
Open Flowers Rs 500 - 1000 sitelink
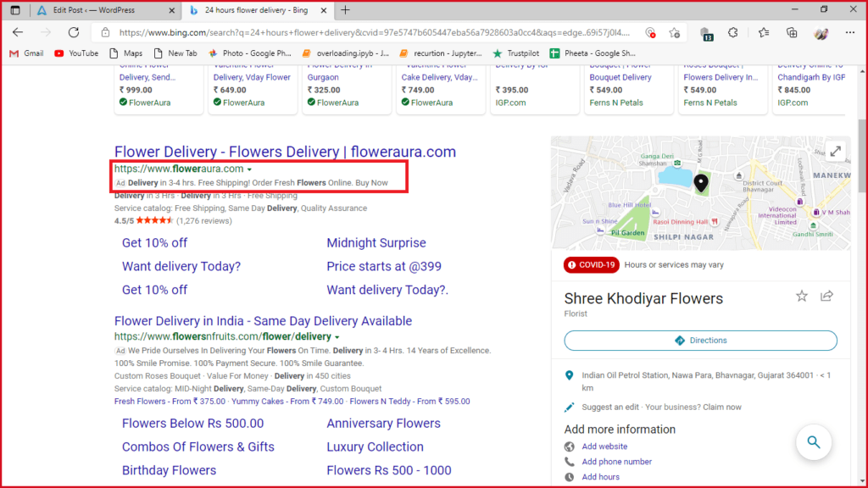(x=388, y=470)
